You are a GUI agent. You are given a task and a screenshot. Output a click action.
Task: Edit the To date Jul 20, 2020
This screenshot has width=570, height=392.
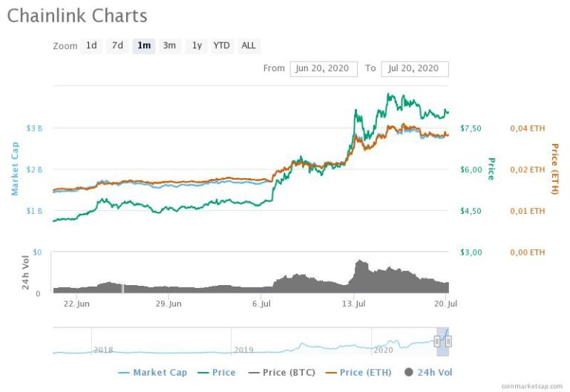click(x=415, y=69)
